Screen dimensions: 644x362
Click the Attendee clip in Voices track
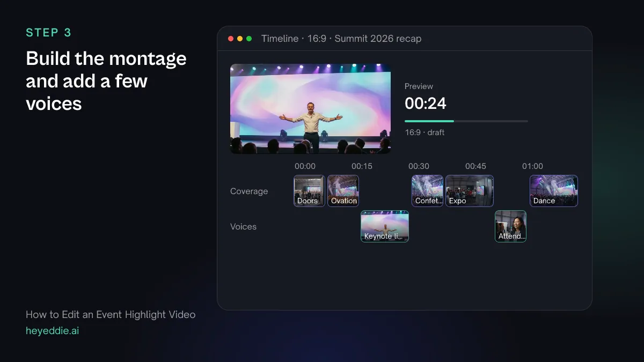(510, 226)
